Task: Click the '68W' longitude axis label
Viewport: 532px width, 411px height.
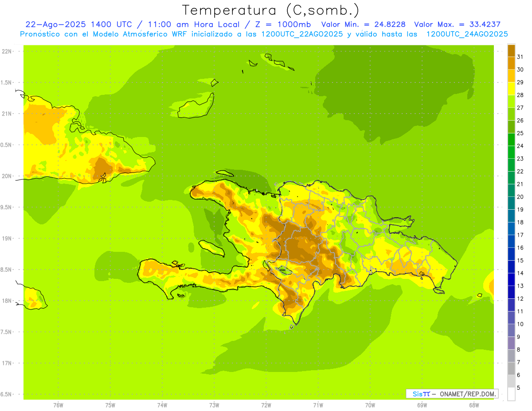Action: 474,405
